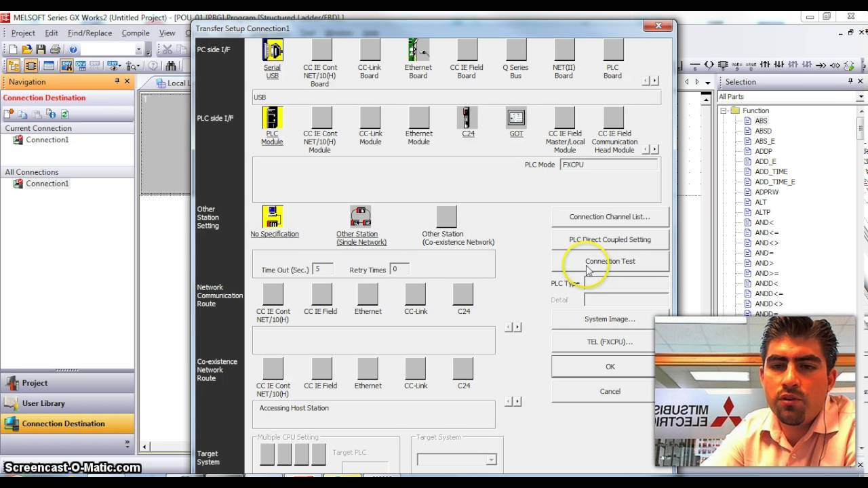
Task: Open the Project pane in Navigation
Action: coord(67,383)
